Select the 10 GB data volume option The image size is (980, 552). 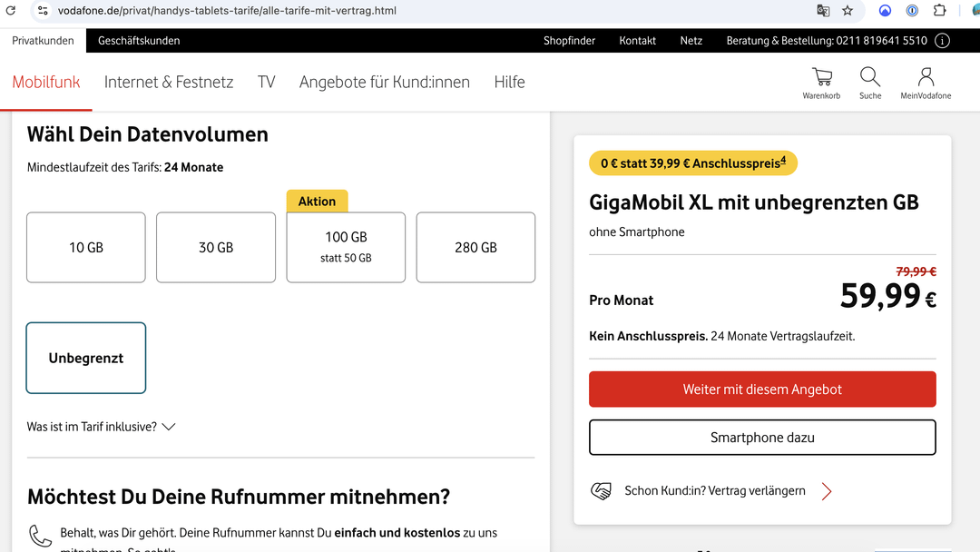pyautogui.click(x=86, y=247)
